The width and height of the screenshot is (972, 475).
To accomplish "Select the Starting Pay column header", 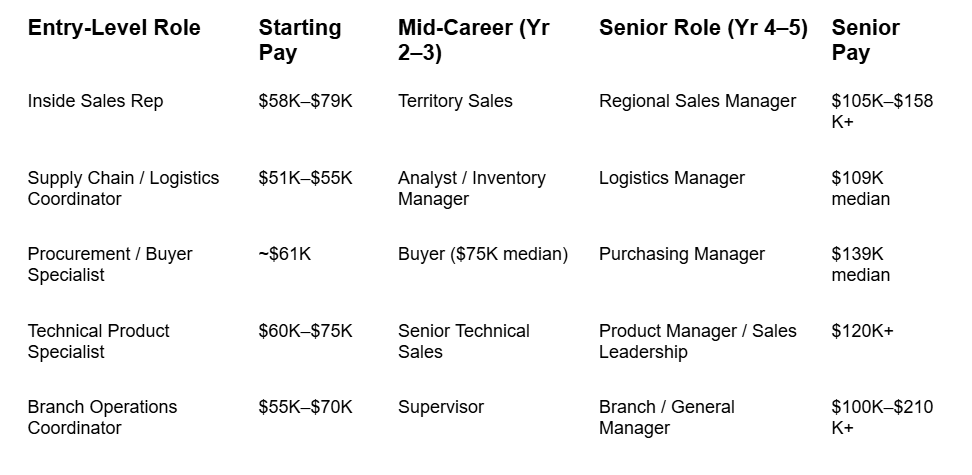I will click(x=300, y=40).
